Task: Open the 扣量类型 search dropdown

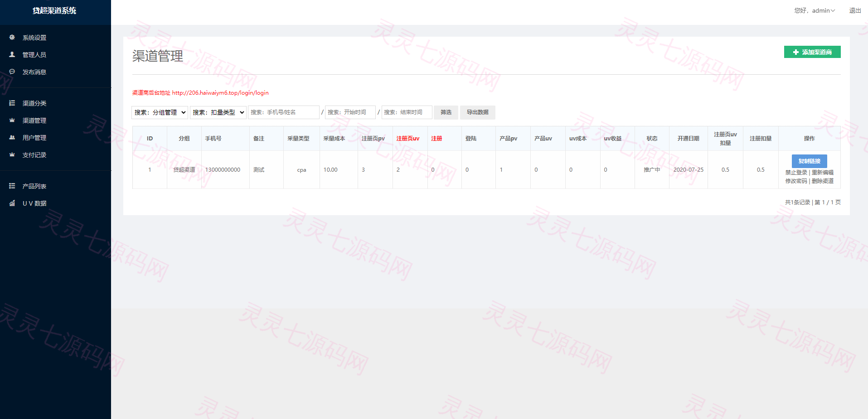Action: point(218,112)
